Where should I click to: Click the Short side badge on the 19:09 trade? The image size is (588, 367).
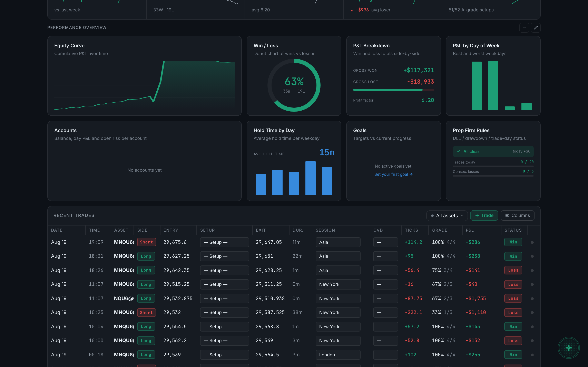click(146, 242)
